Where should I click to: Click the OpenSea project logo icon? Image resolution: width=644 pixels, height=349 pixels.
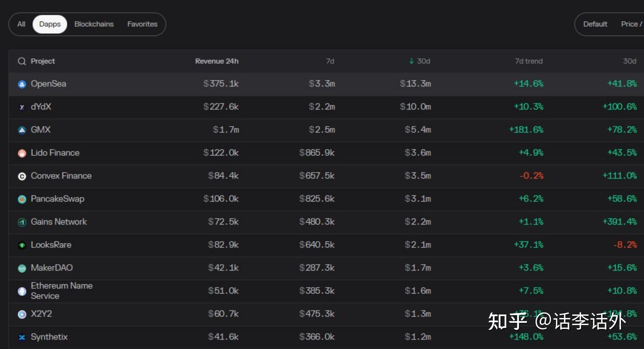22,84
